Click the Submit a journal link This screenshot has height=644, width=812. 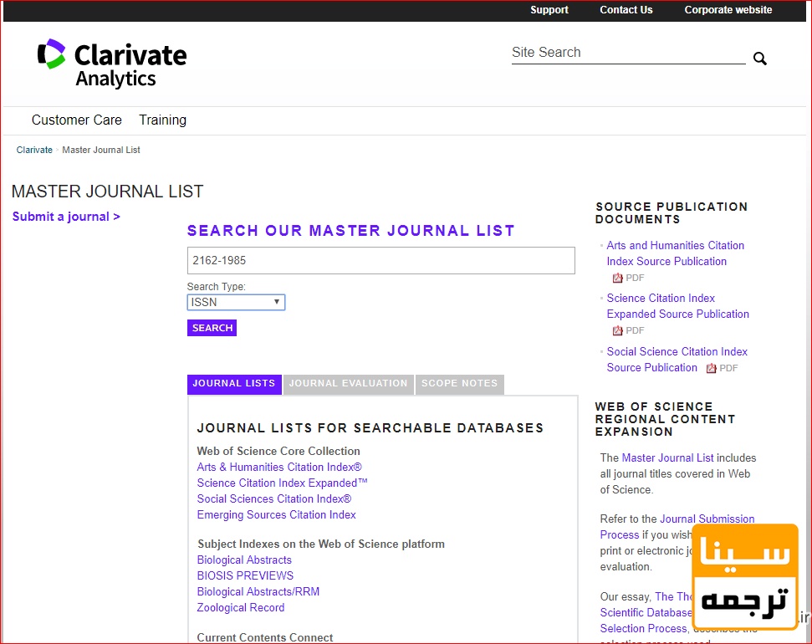pyautogui.click(x=66, y=217)
